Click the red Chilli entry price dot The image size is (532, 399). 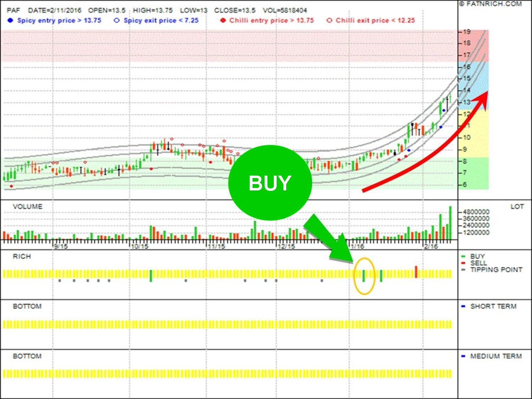point(223,21)
